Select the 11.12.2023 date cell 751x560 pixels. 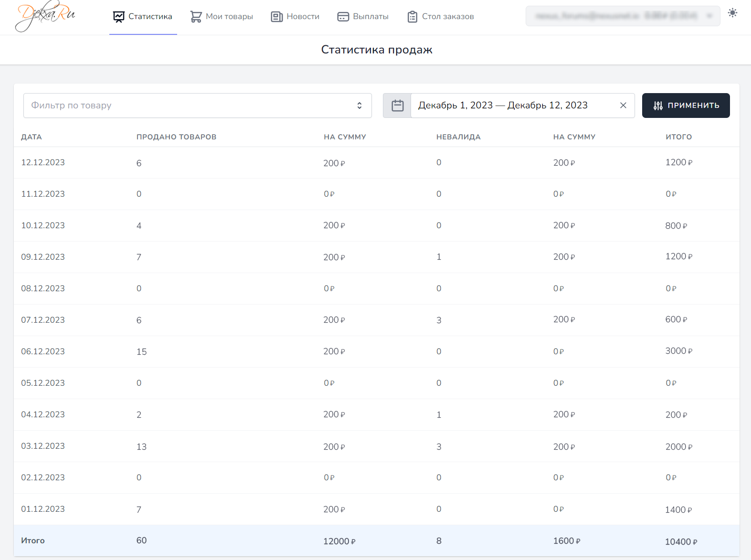43,194
